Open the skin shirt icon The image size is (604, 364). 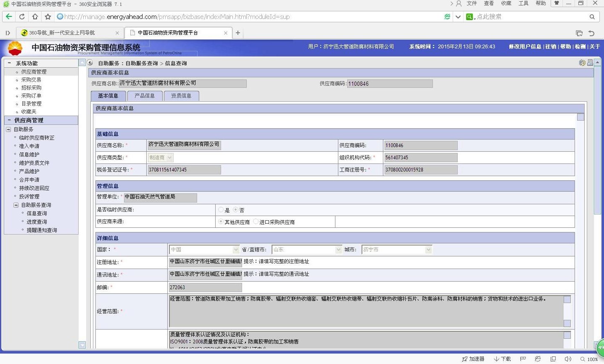point(557,3)
